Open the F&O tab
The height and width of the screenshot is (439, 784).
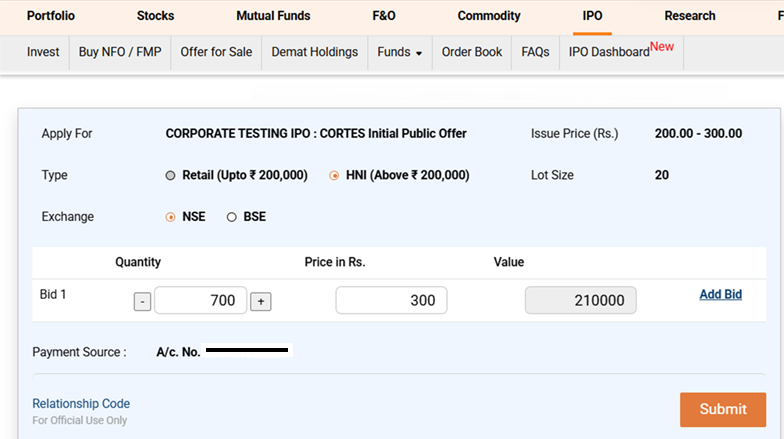[384, 16]
